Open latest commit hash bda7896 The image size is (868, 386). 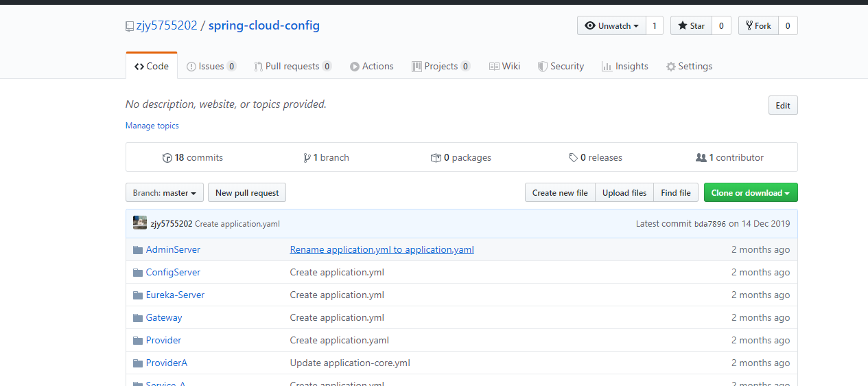click(710, 224)
